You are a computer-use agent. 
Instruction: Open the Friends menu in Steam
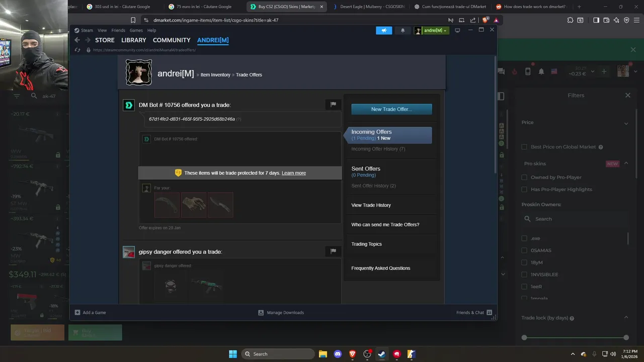point(118,30)
